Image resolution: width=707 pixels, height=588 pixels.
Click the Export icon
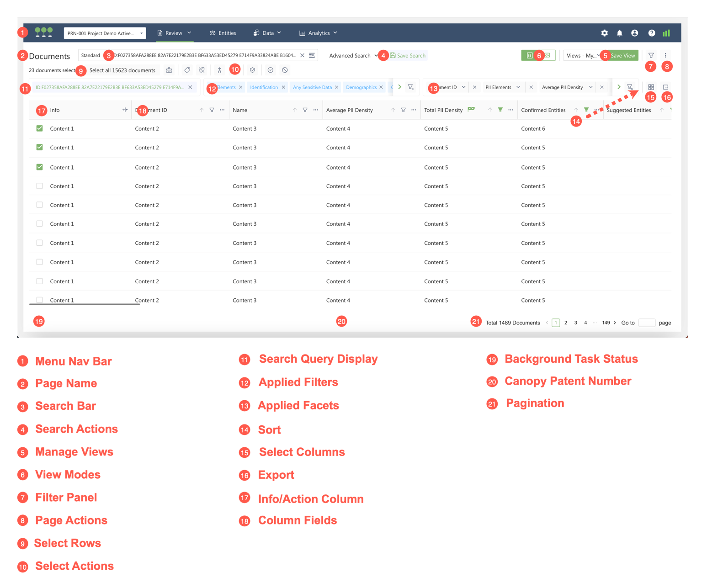[x=665, y=87]
